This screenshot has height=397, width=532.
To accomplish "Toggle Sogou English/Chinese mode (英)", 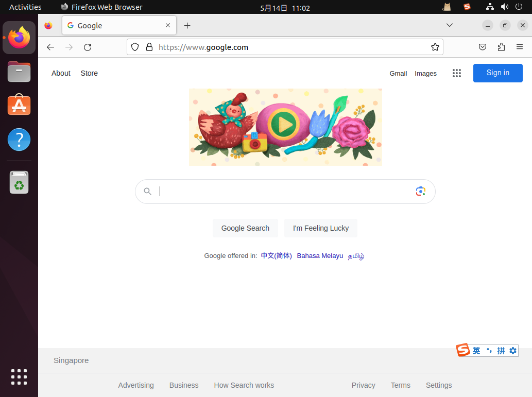I will pyautogui.click(x=476, y=351).
